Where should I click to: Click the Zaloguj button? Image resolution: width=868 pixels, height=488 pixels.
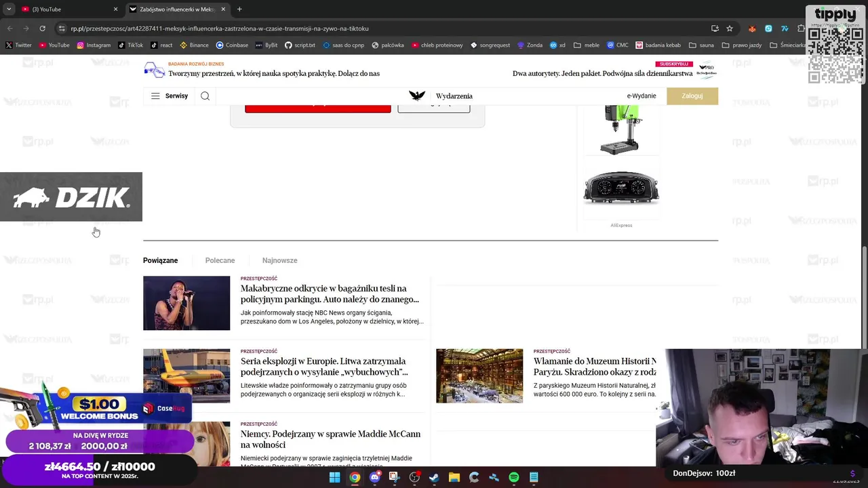pyautogui.click(x=692, y=96)
